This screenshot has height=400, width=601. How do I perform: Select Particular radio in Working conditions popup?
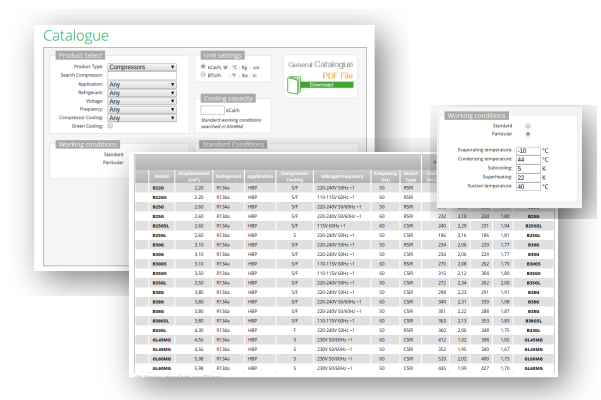[528, 134]
